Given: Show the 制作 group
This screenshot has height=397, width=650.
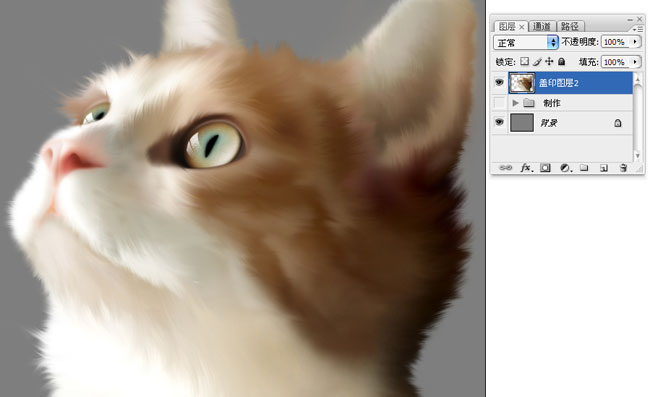Looking at the screenshot, I should point(500,102).
